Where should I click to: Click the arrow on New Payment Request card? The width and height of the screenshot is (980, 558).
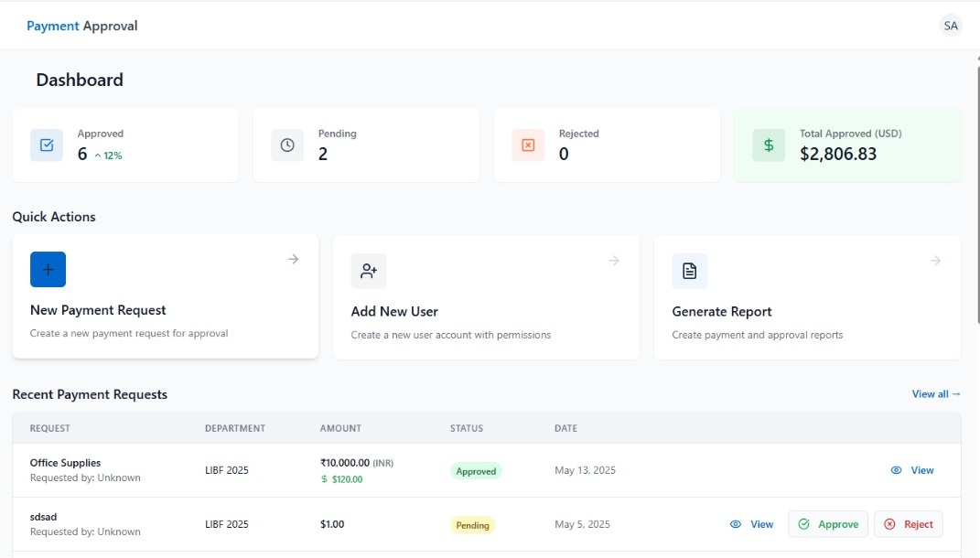pyautogui.click(x=294, y=260)
